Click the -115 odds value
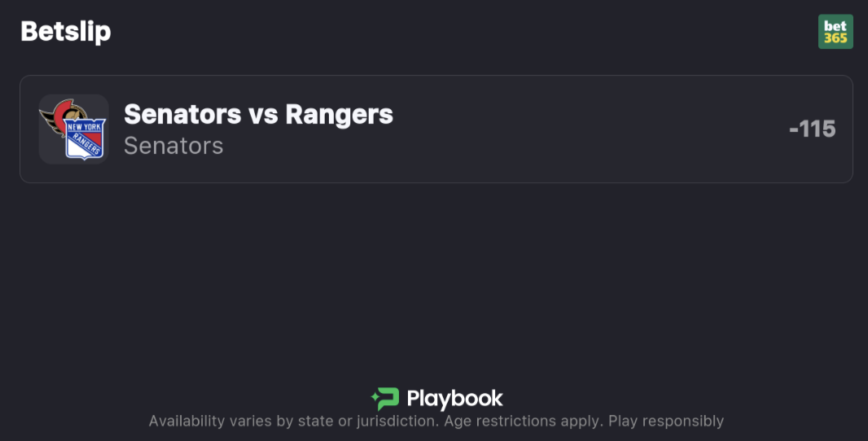This screenshot has width=868, height=441. pyautogui.click(x=812, y=129)
